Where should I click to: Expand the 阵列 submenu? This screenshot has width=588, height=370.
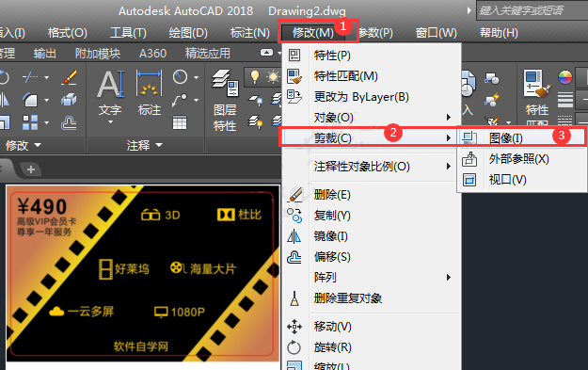click(x=372, y=278)
